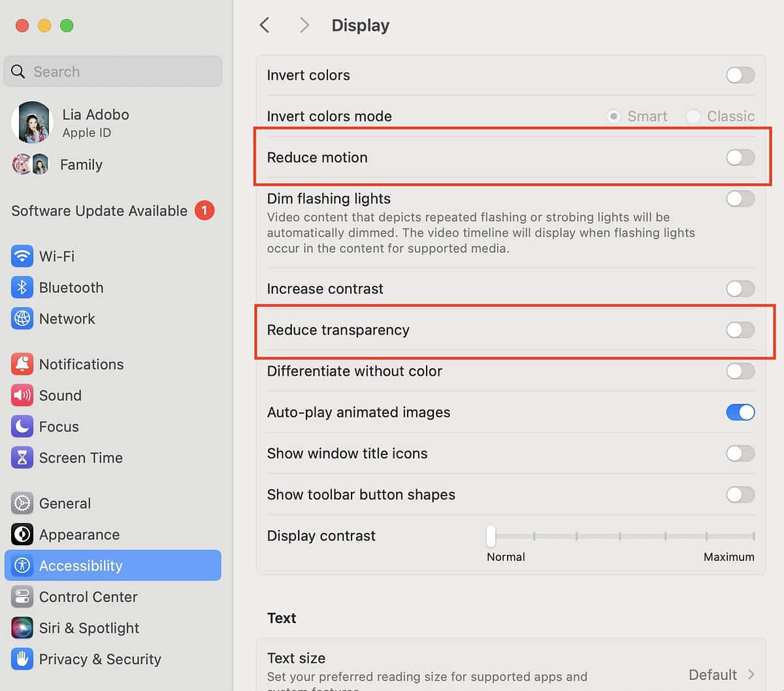
Task: Click the Search field
Action: tap(113, 72)
